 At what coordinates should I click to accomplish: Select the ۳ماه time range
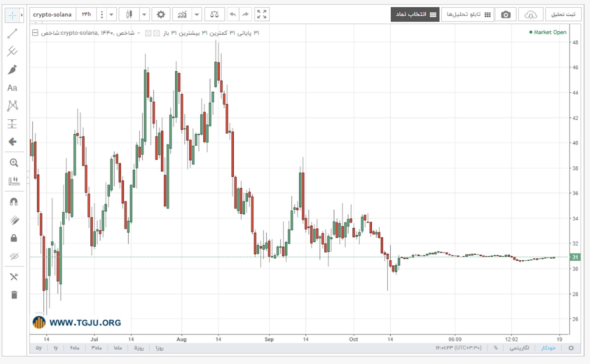pos(96,348)
